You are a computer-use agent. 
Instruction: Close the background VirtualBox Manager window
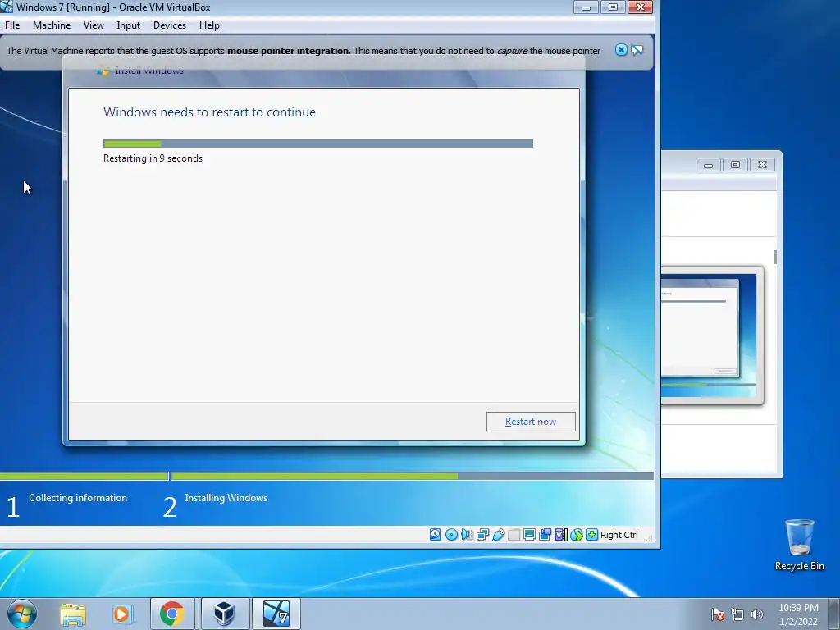point(762,165)
